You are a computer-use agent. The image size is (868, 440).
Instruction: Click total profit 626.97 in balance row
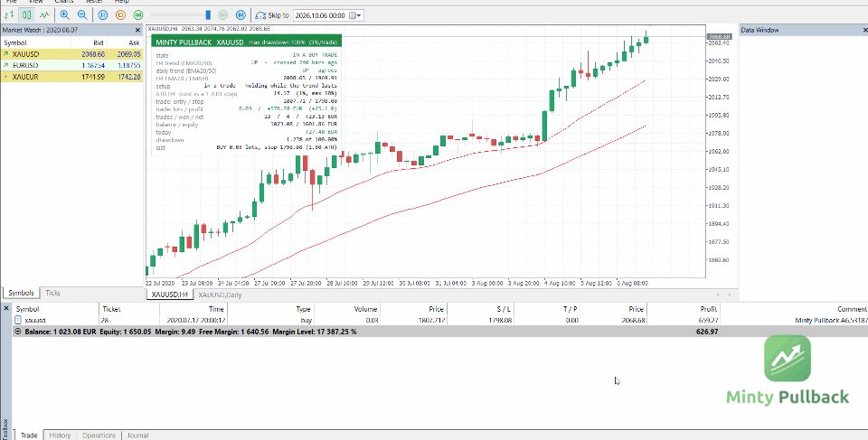click(707, 332)
